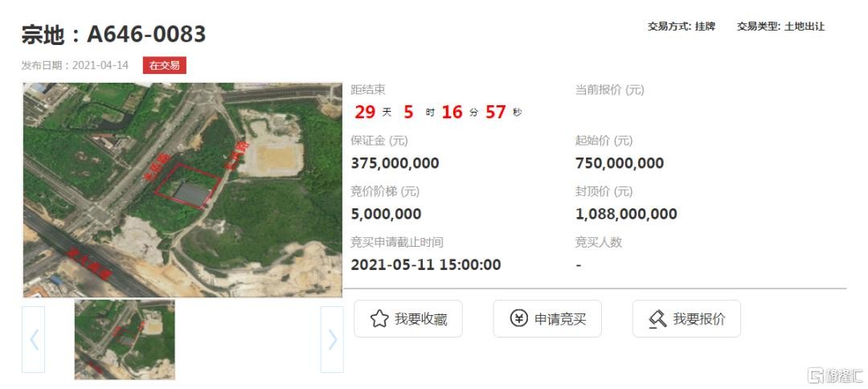Click the 申请竞买 button

coord(547,319)
